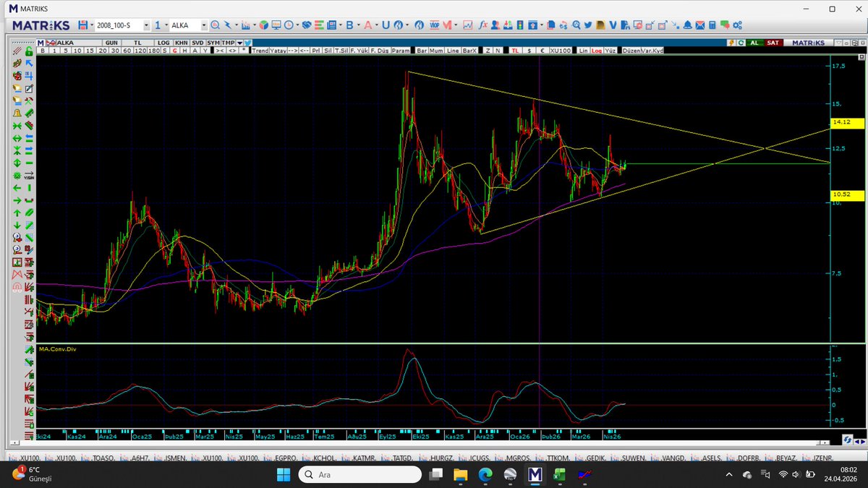Select the red G daily period button
Image resolution: width=868 pixels, height=488 pixels.
click(174, 51)
